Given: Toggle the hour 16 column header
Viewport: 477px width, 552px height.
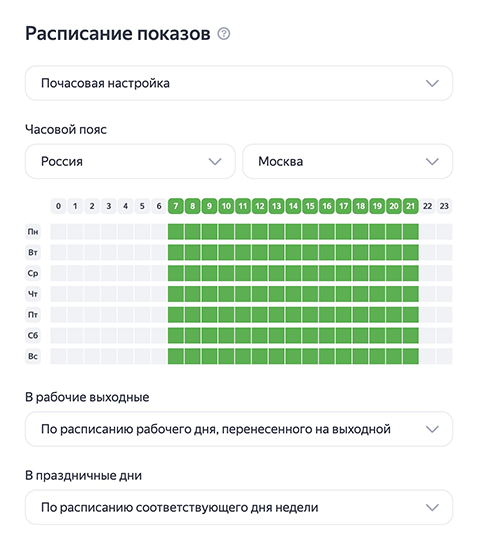Looking at the screenshot, I should [327, 206].
